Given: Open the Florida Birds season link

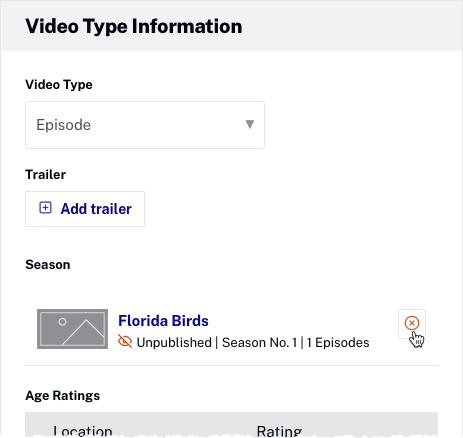Looking at the screenshot, I should [x=163, y=321].
